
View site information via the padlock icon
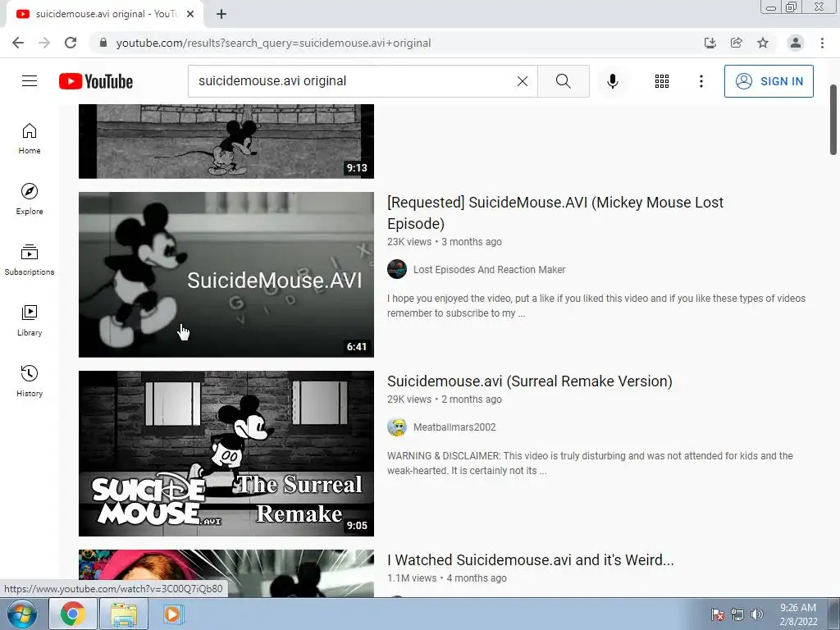(103, 43)
